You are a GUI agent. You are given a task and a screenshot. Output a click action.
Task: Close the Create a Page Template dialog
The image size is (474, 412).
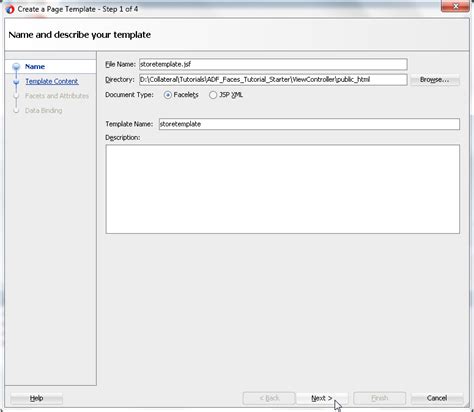tap(455, 6)
